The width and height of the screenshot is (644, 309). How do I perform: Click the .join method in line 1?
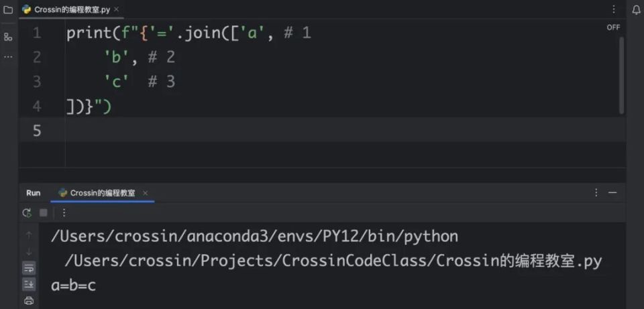coord(202,33)
